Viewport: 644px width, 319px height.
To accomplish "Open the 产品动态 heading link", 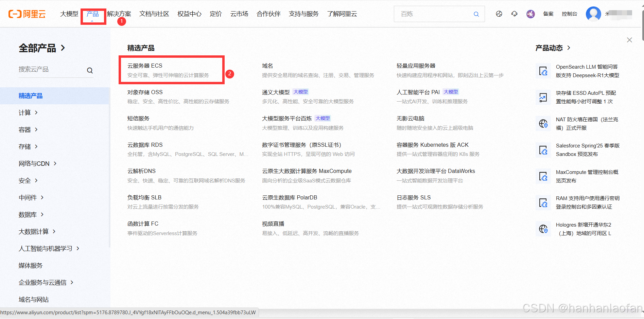I will (553, 48).
